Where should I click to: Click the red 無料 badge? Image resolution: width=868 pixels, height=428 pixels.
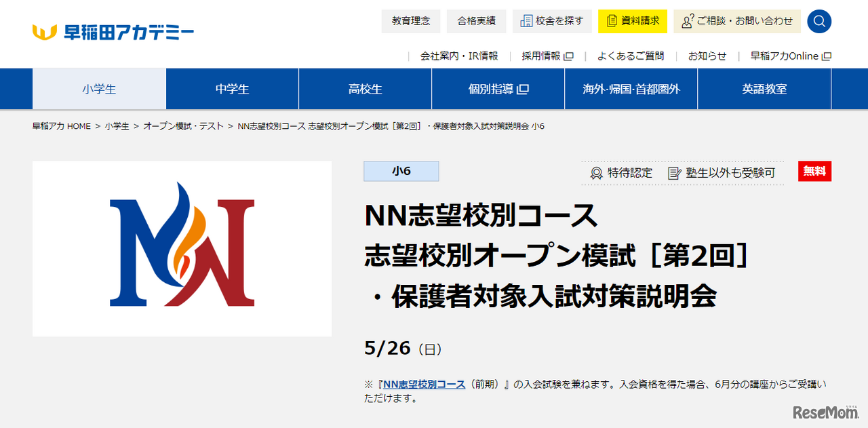814,171
